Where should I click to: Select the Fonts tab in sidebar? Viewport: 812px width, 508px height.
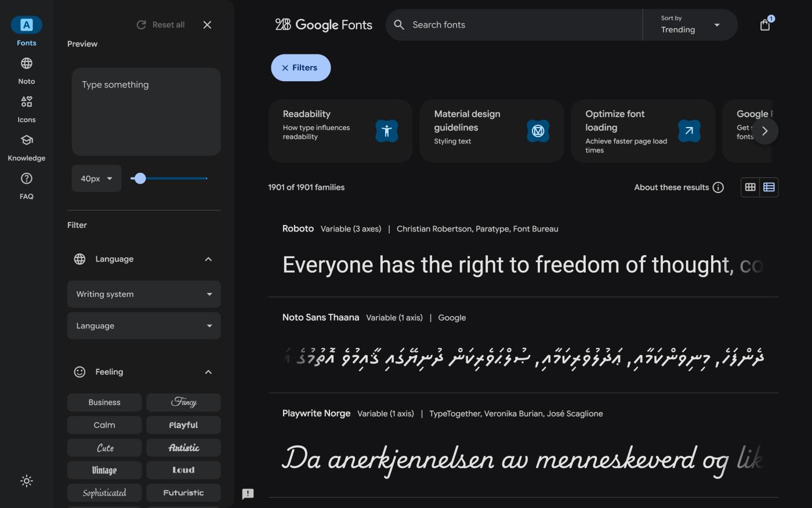[x=27, y=25]
